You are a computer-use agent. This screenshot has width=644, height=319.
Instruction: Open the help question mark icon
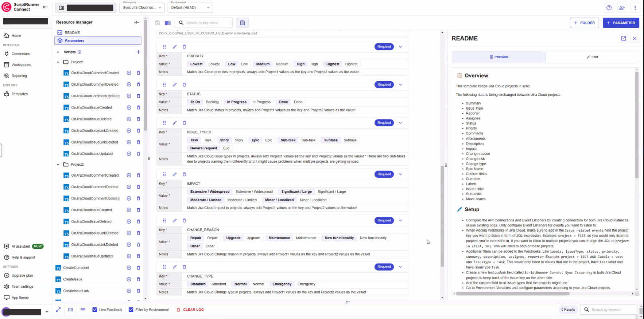[609, 8]
